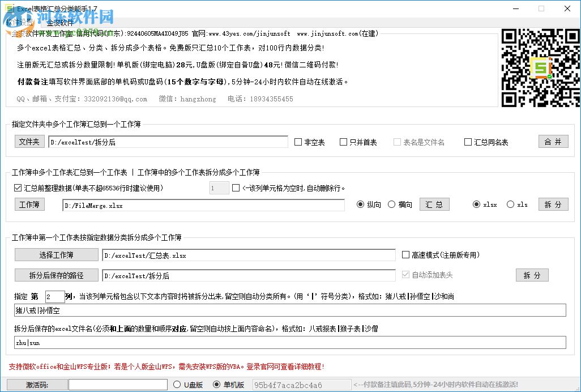Screen dimensions: 581x392
Task: Click the upper 拆分 split button
Action: point(553,204)
